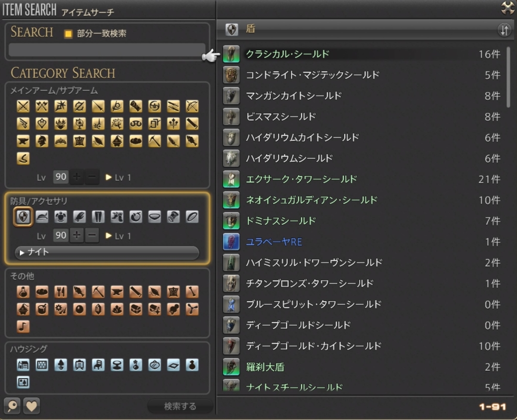Screen dimensions: 517x420
Task: Click the 検索する search button
Action: [x=180, y=406]
